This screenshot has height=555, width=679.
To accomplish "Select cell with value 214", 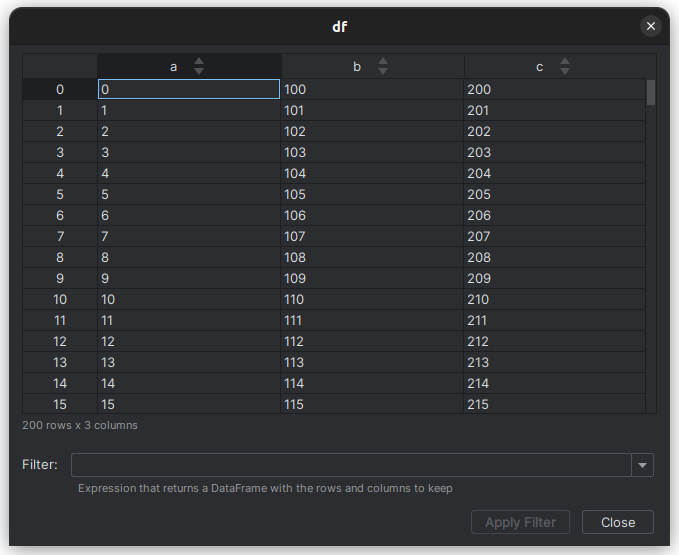I will click(555, 383).
